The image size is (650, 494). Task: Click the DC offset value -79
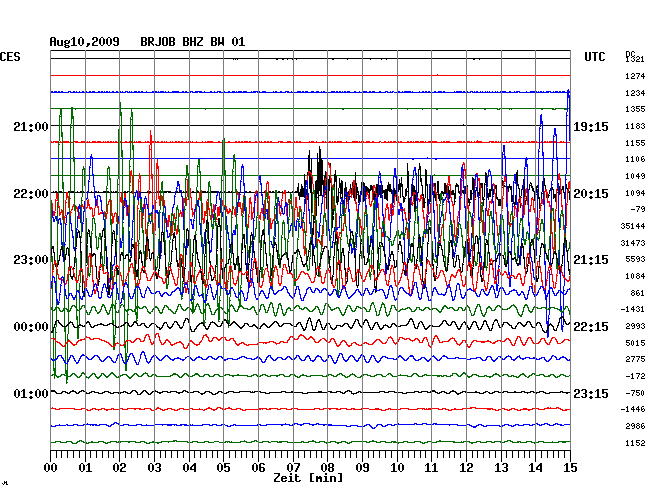coord(638,209)
